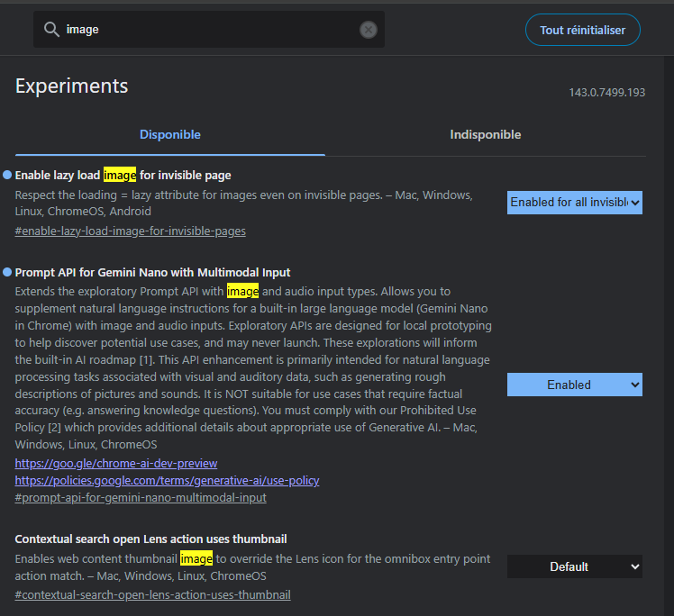
Task: Switch to the Indisponible tab
Action: tap(486, 134)
